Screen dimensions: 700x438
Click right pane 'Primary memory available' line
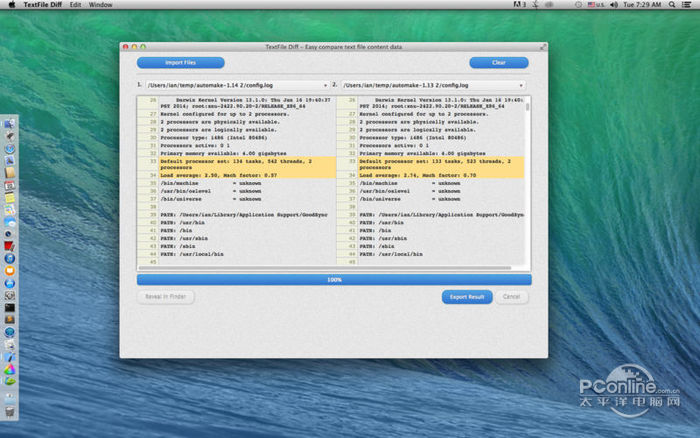click(422, 154)
